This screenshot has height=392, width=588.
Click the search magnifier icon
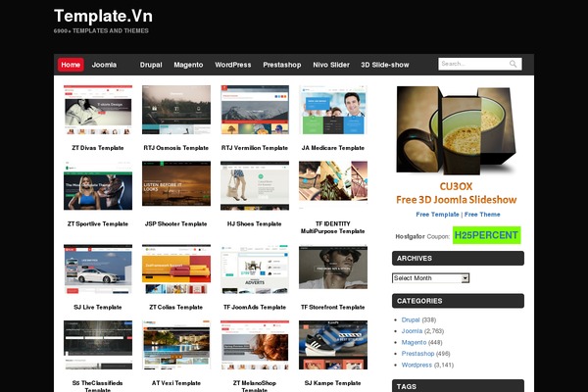pyautogui.click(x=513, y=64)
